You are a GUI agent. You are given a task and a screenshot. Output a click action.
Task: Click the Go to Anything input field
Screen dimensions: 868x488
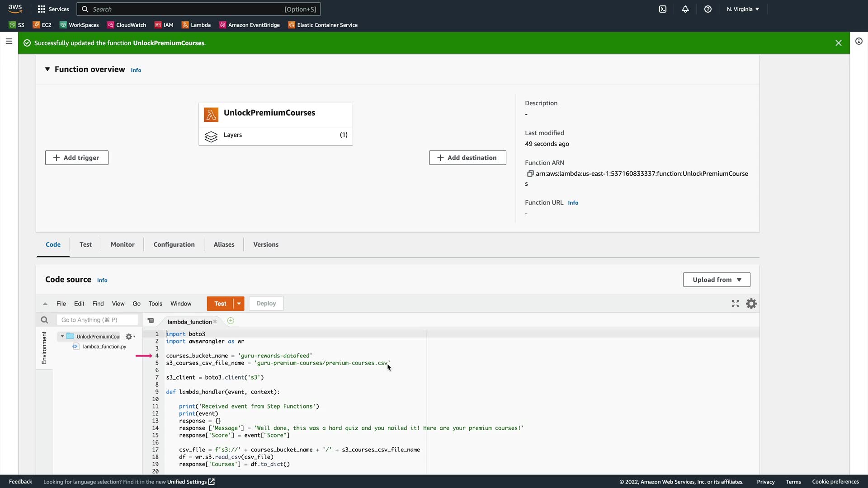coord(97,320)
